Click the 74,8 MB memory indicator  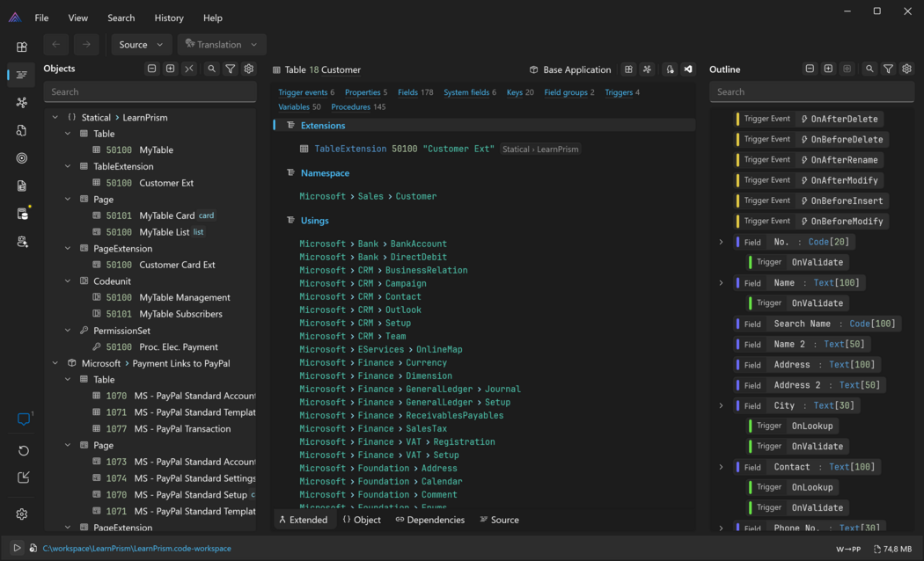click(x=892, y=549)
